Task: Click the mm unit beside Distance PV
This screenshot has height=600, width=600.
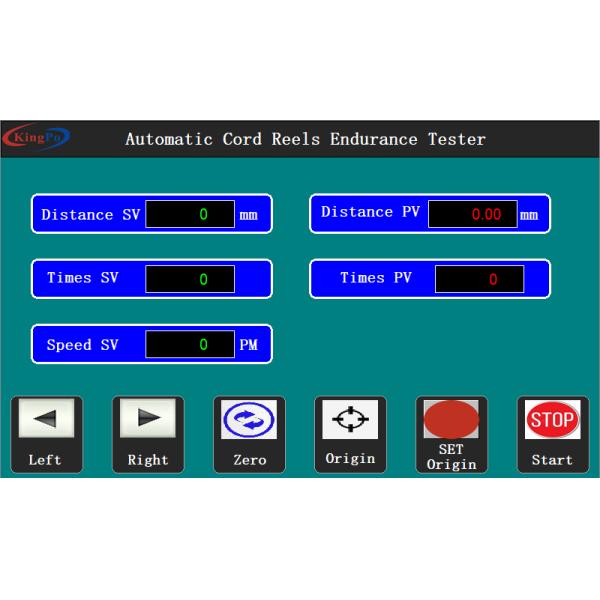Action: tap(529, 214)
